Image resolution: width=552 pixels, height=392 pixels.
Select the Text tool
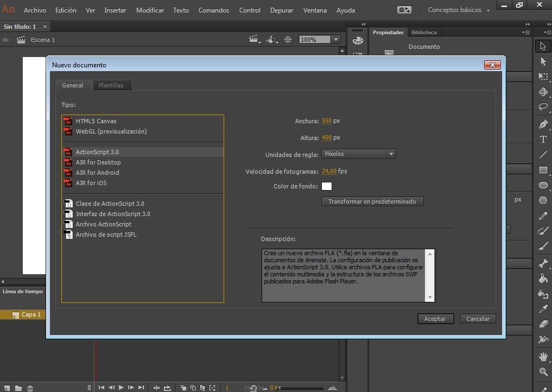543,139
